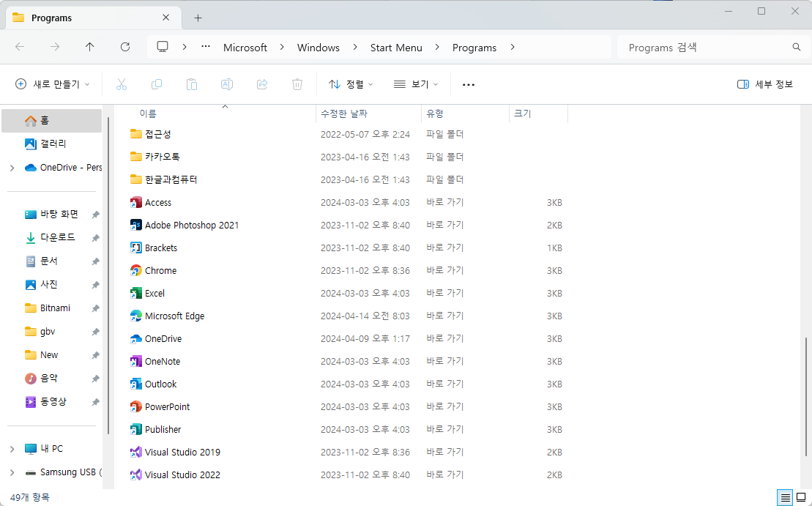This screenshot has width=812, height=506.
Task: Show hidden path with ellipsis breadcrumb
Action: 206,47
